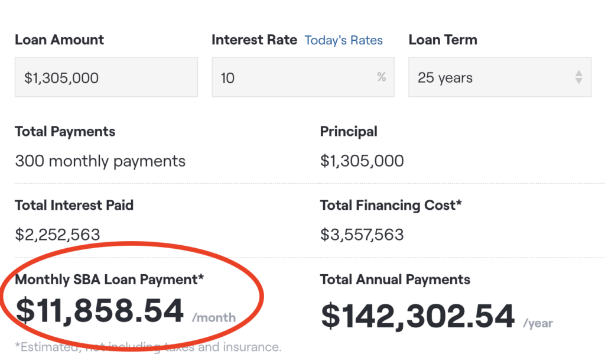Click the Total Interest Paid value $2,252,563
This screenshot has width=605, height=364.
tap(57, 235)
